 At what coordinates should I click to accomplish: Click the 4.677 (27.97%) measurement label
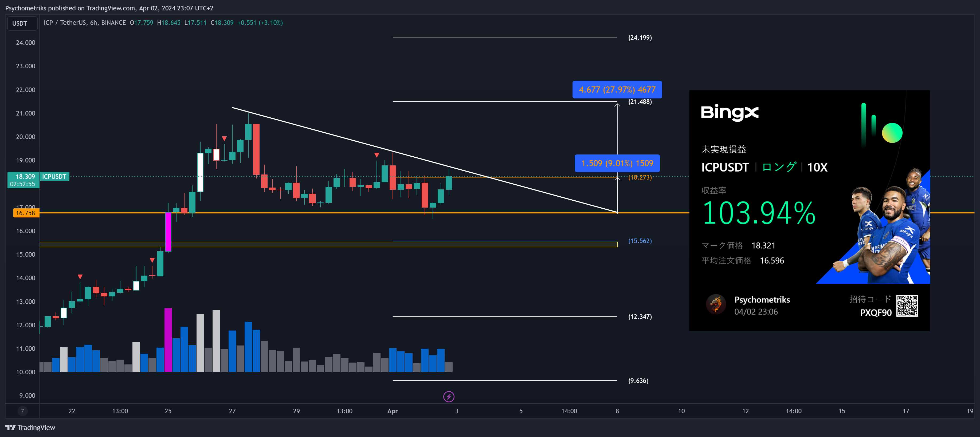click(617, 90)
